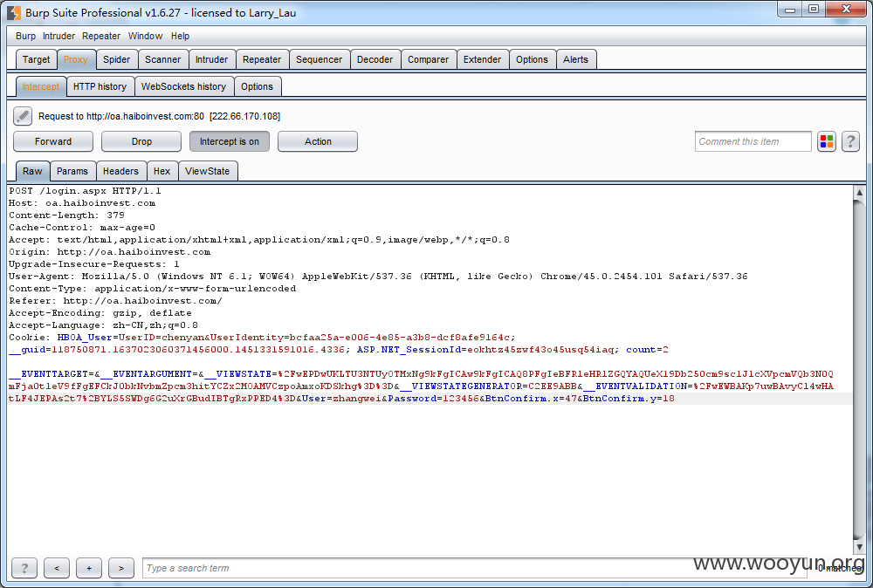Switch to the Params view tab
873x588 pixels.
[x=72, y=171]
